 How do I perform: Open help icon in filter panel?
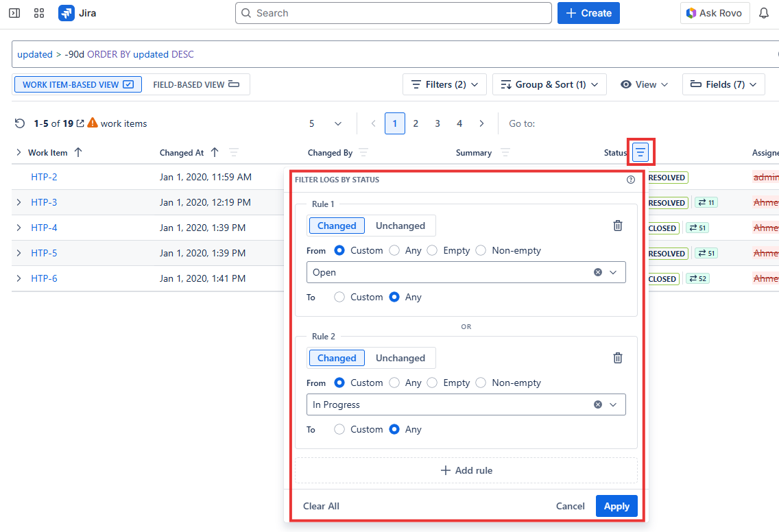pyautogui.click(x=631, y=180)
